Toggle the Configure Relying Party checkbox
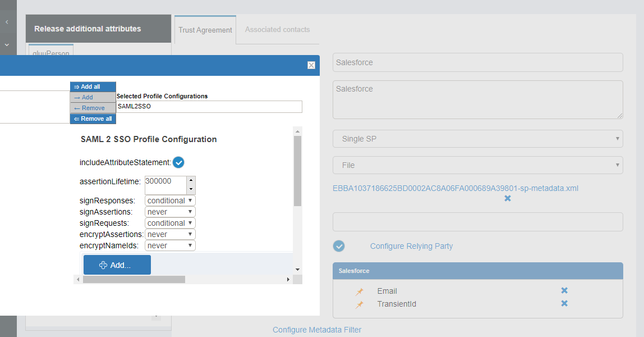This screenshot has width=644, height=337. point(339,246)
